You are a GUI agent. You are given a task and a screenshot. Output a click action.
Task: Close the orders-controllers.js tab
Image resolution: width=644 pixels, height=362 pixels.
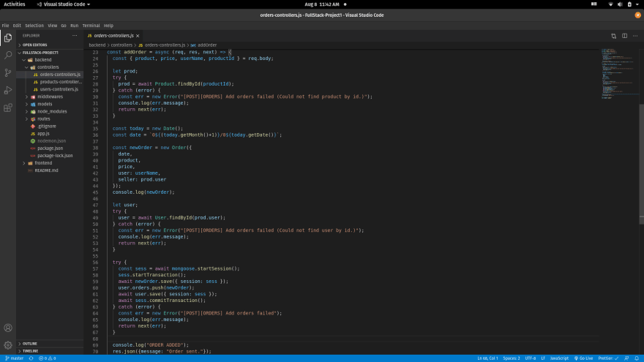[x=138, y=36]
